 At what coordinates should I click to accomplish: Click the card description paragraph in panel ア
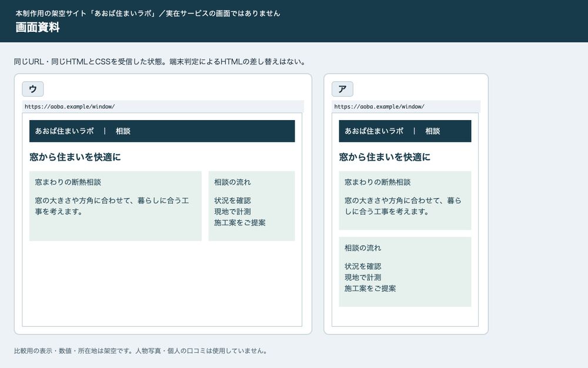tap(403, 205)
